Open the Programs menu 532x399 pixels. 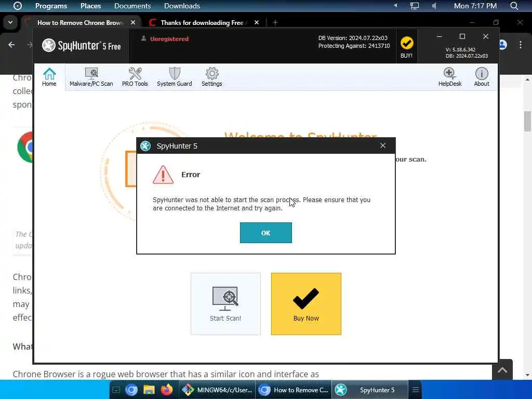click(x=51, y=6)
